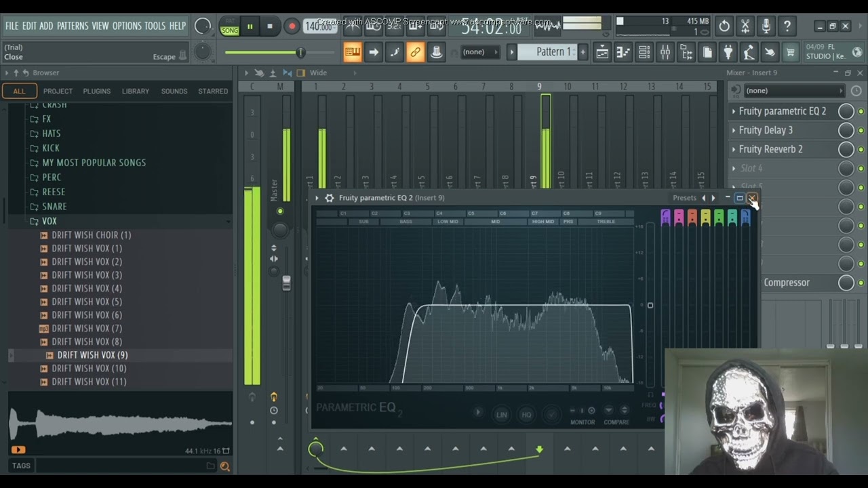The height and width of the screenshot is (488, 868).
Task: Toggle Fruity parametric EQ 2 slot enable
Action: coord(861,111)
